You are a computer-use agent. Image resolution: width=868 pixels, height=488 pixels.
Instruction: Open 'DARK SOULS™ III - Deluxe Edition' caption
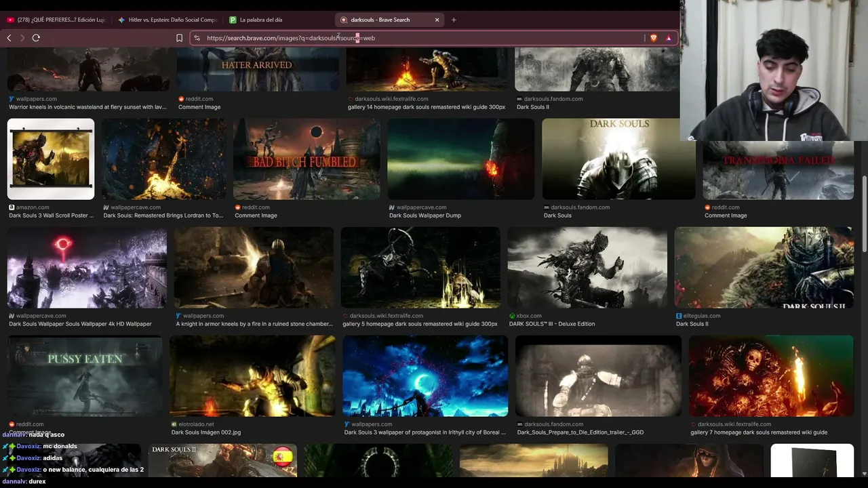click(x=552, y=324)
